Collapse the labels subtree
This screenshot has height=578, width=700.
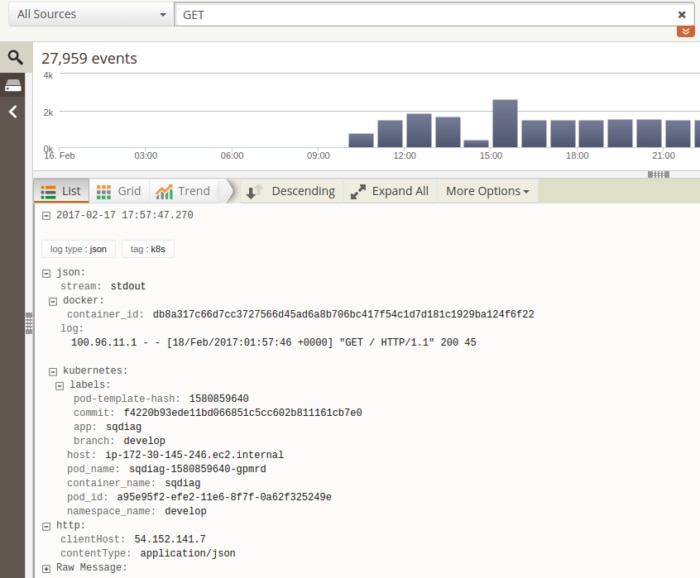pyautogui.click(x=60, y=385)
